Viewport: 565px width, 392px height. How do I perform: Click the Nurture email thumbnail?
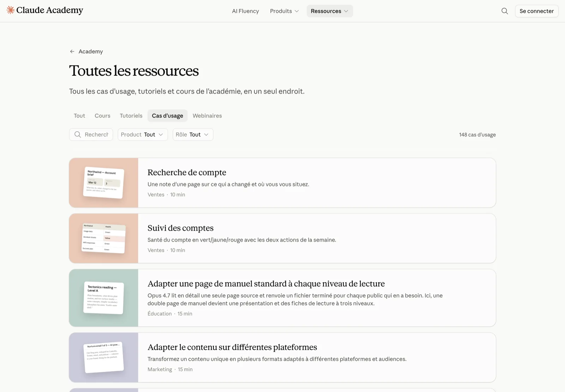pyautogui.click(x=103, y=357)
